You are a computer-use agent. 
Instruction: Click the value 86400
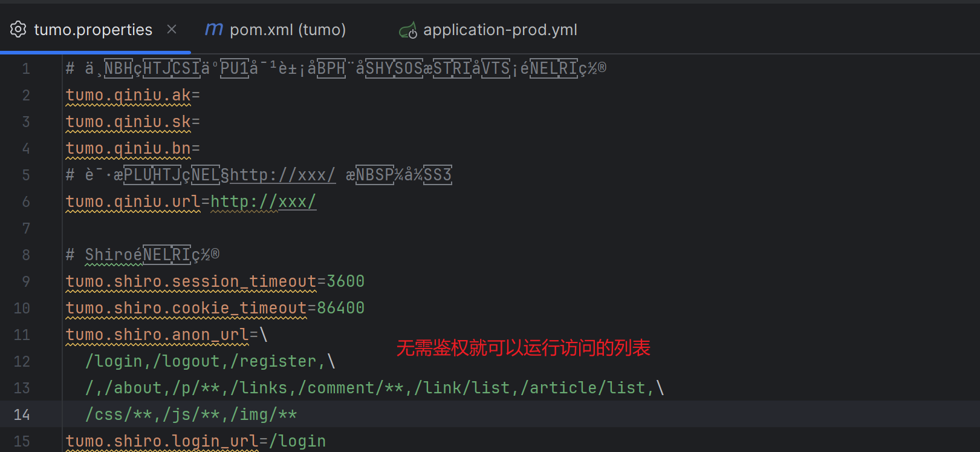pyautogui.click(x=340, y=308)
